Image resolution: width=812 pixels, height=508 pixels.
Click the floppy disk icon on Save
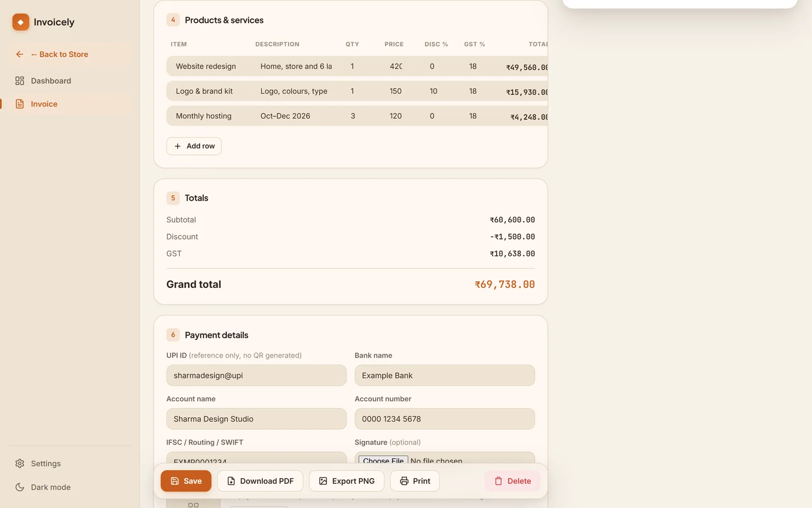point(175,481)
